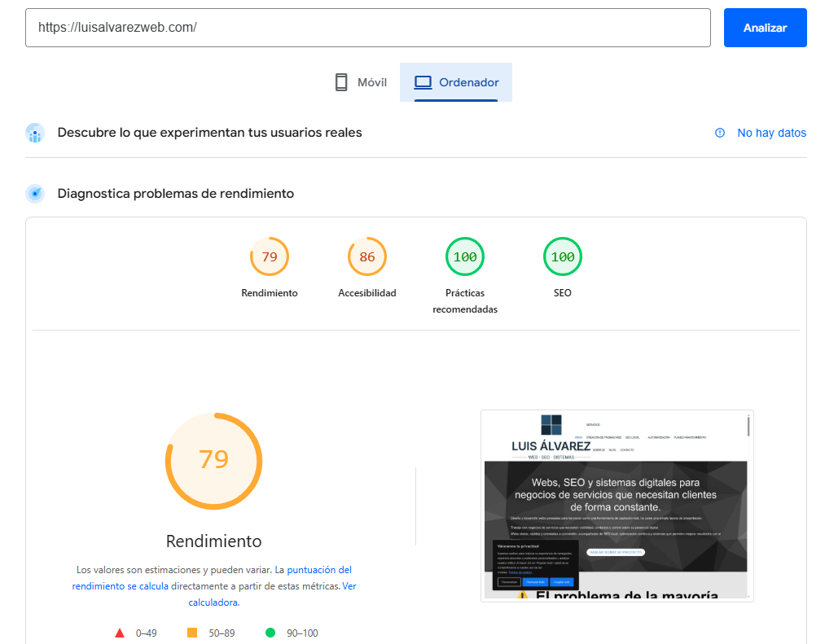Click the SEO 100 score gauge
This screenshot has height=644, width=825.
pyautogui.click(x=563, y=257)
